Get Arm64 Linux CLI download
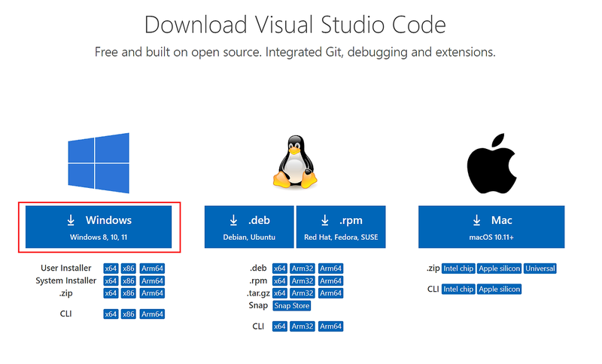The width and height of the screenshot is (602, 364). tap(330, 326)
